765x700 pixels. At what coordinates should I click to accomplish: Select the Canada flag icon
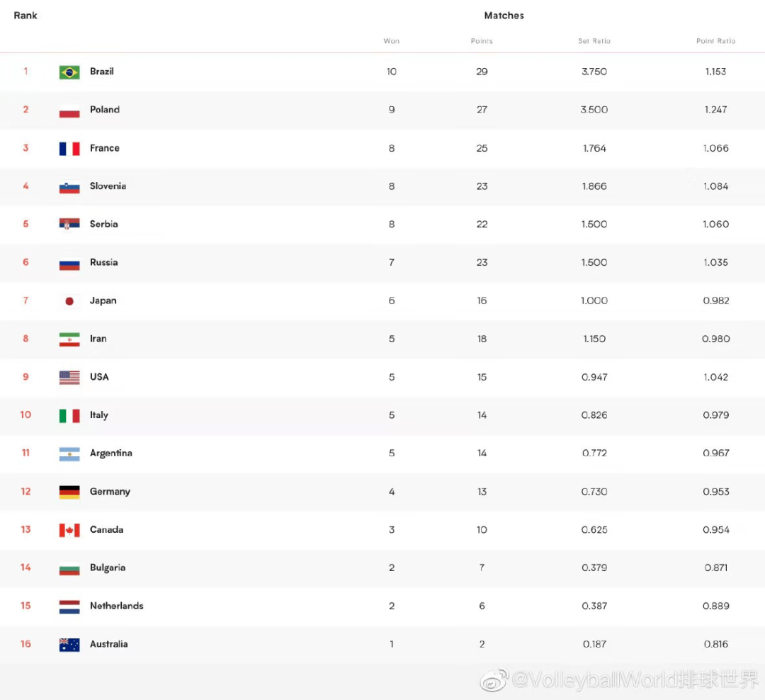point(69,530)
